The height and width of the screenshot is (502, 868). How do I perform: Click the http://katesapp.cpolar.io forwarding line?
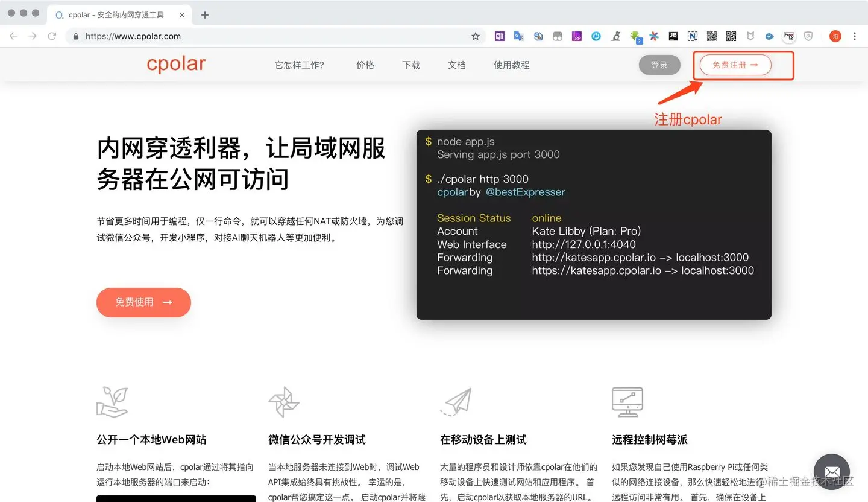(640, 258)
